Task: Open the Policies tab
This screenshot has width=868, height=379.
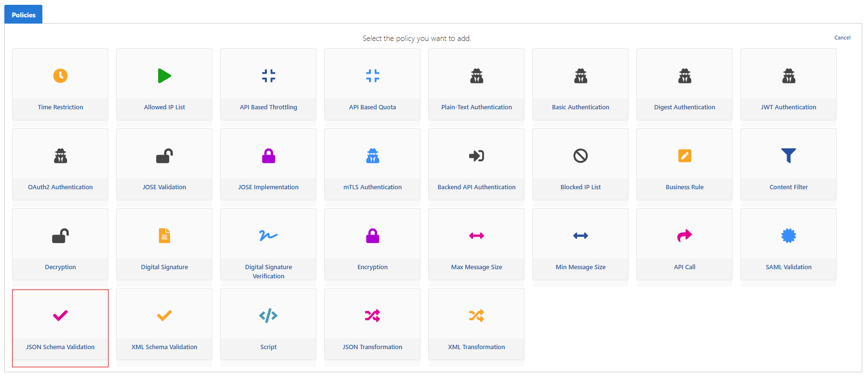Action: 24,15
